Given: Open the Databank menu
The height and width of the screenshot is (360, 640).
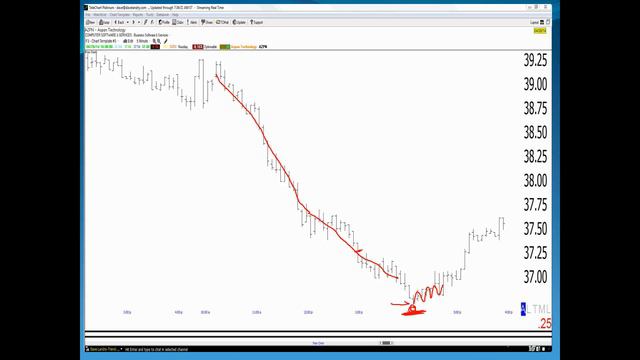Looking at the screenshot, I should pyautogui.click(x=162, y=15).
